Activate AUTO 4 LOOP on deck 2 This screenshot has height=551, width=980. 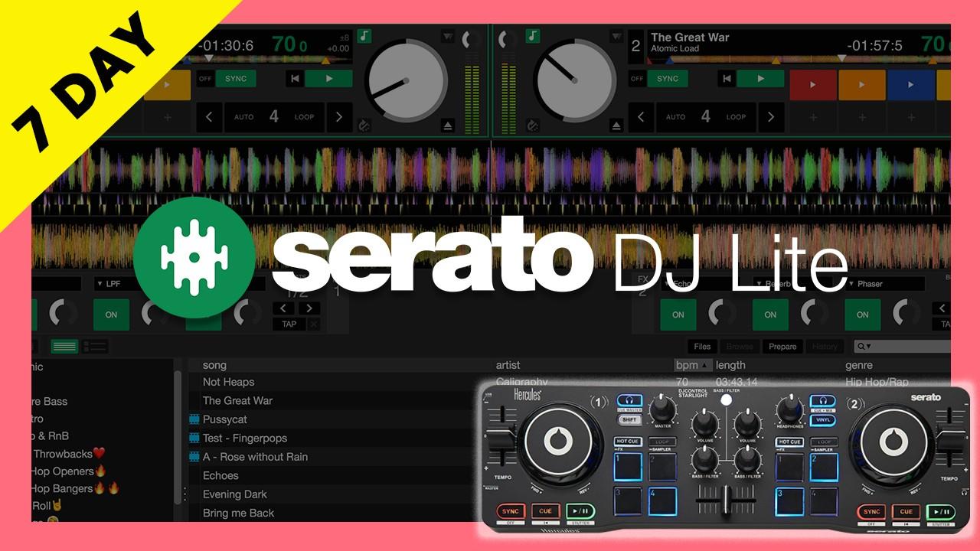[706, 117]
